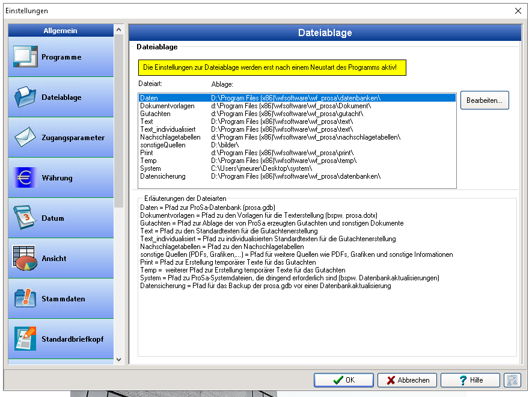Select the Datensicherung row
This screenshot has height=397, width=532.
(x=297, y=176)
